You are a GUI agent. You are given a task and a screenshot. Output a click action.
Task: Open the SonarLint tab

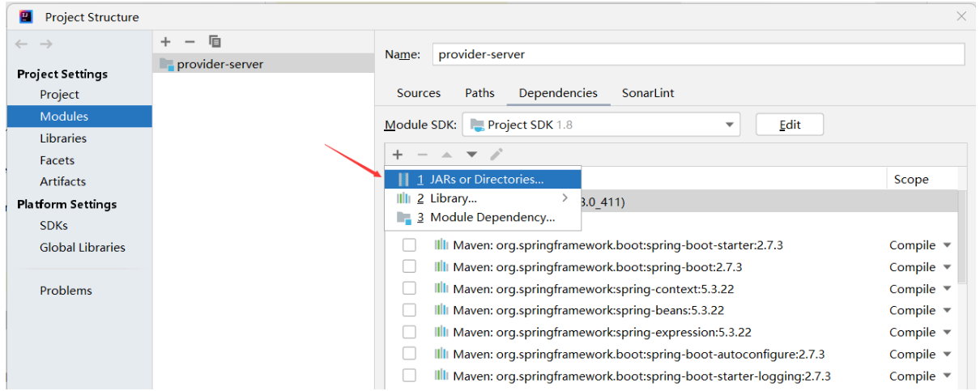click(648, 93)
